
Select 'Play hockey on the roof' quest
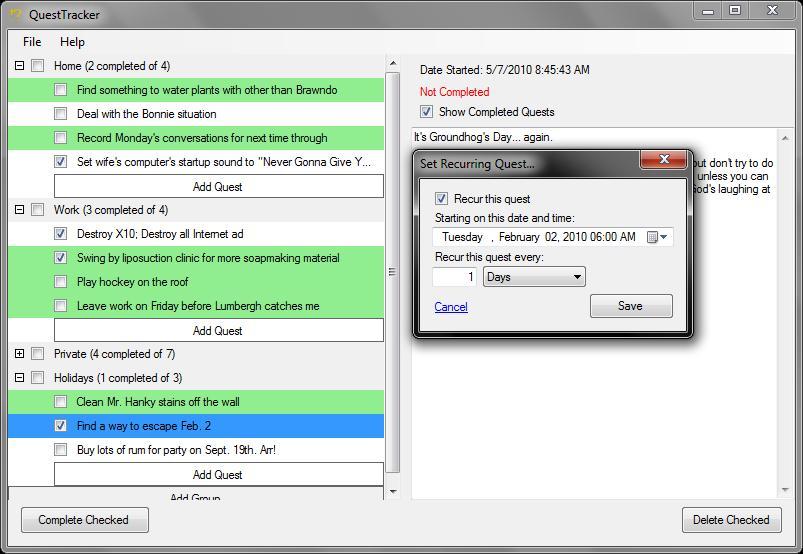133,282
